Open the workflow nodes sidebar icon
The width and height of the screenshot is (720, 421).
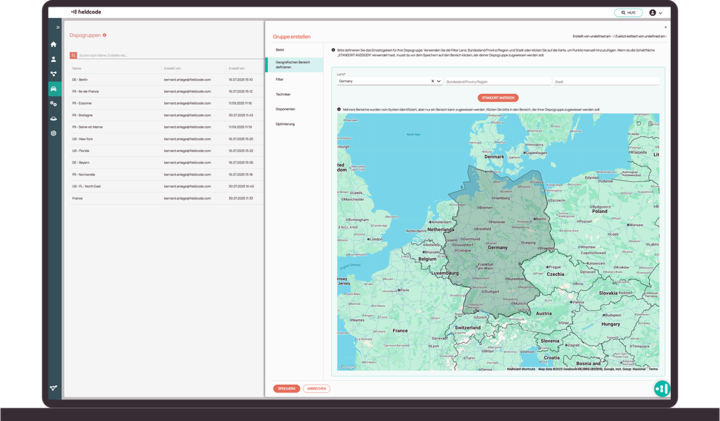[x=54, y=74]
